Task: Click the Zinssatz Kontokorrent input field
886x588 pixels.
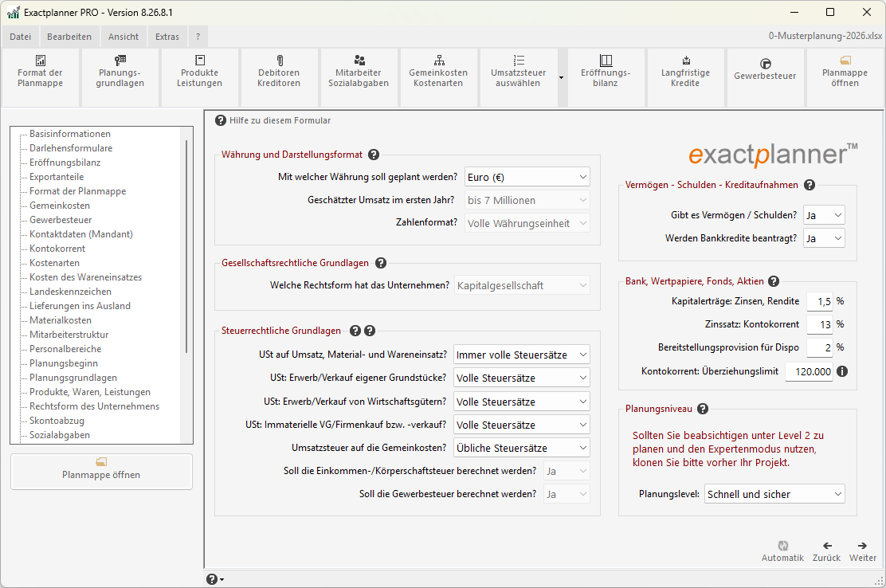Action: tap(819, 324)
